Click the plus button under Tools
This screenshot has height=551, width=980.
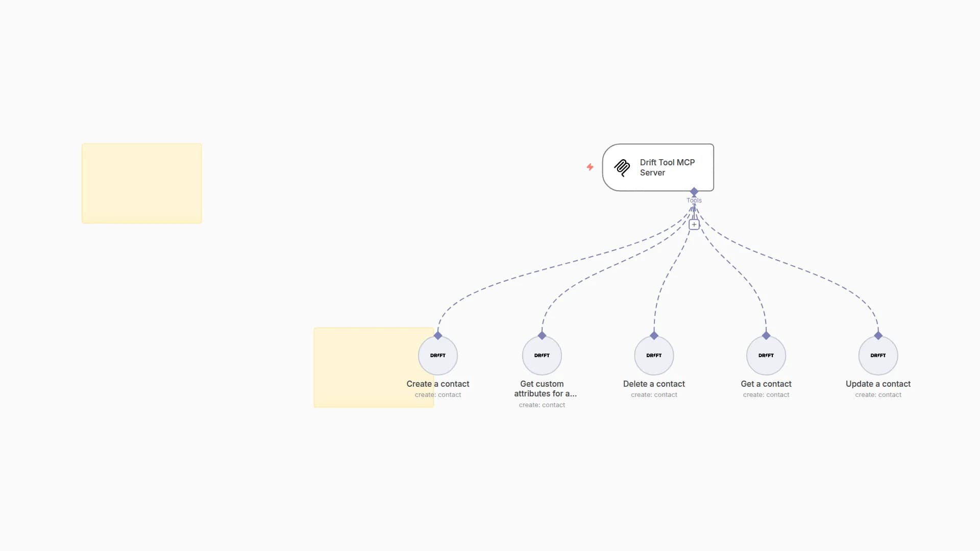694,224
